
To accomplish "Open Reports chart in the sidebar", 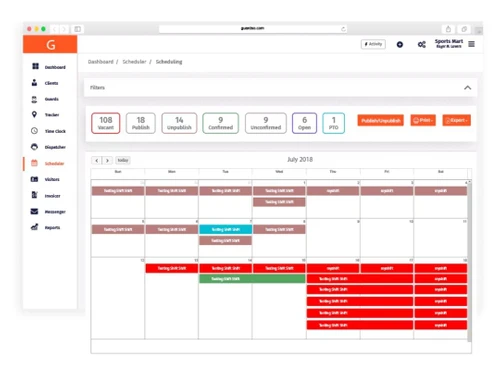I will 34,227.
